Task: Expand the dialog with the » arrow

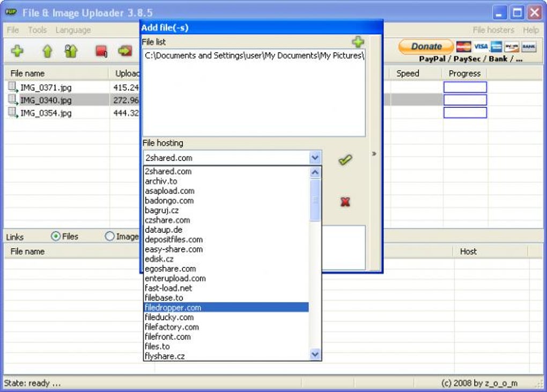Action: click(x=374, y=153)
